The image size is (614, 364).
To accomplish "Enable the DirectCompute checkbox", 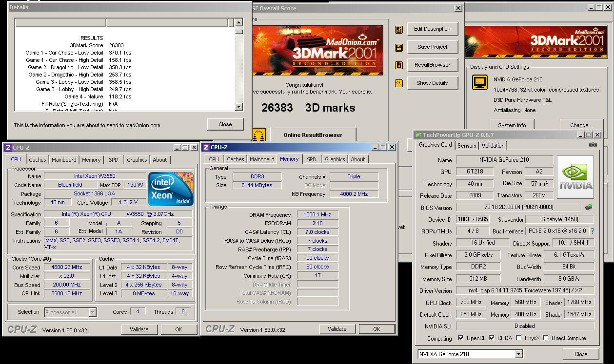I will pos(546,338).
